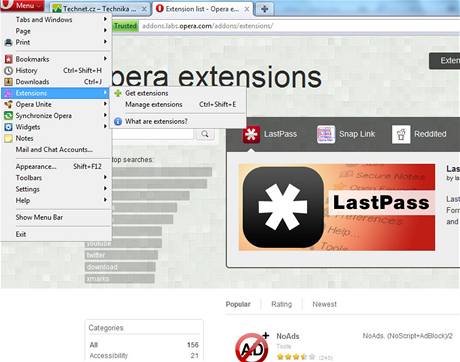Select Mail and Chat Accounts menu item
Screen dimensions: 460x362
coord(56,150)
